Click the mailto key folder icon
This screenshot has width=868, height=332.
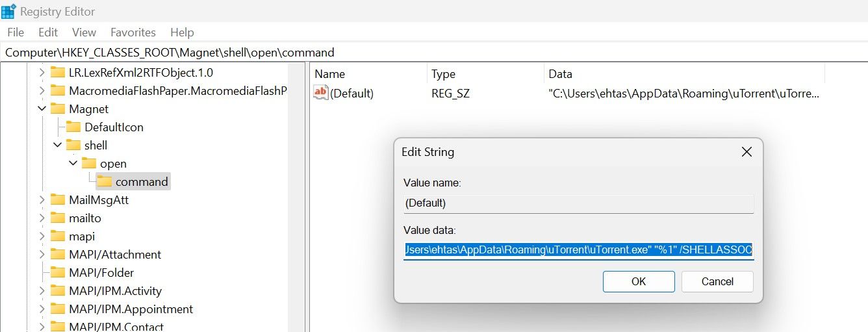coord(58,218)
